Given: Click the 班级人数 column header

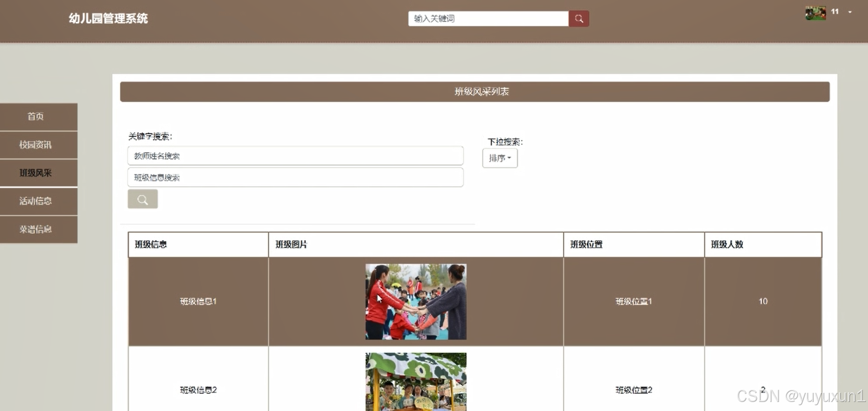Looking at the screenshot, I should [x=763, y=245].
